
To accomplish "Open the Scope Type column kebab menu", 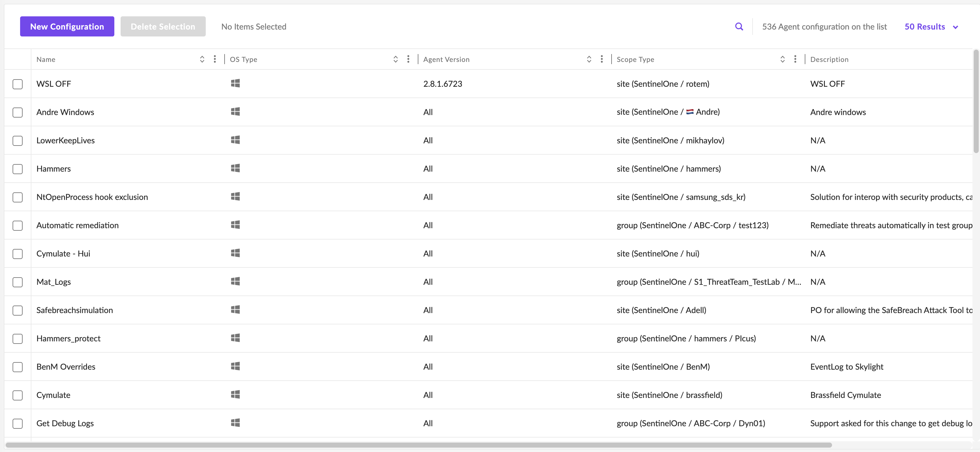I will pos(795,59).
